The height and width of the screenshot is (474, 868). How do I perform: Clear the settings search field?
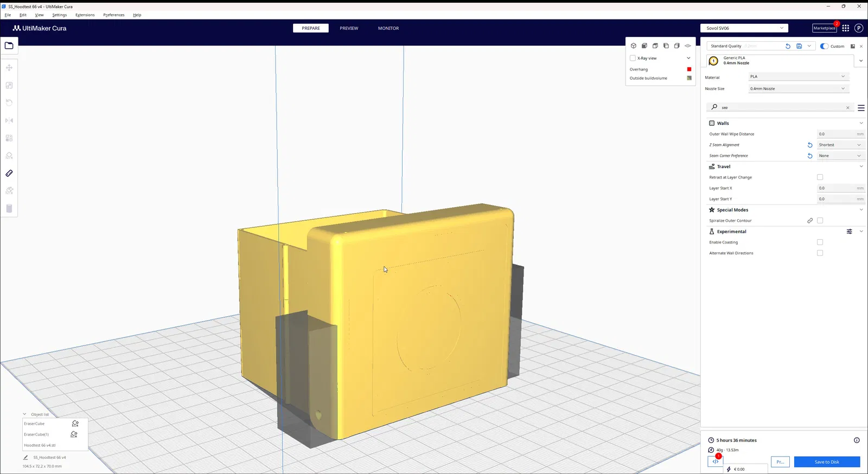click(x=848, y=107)
